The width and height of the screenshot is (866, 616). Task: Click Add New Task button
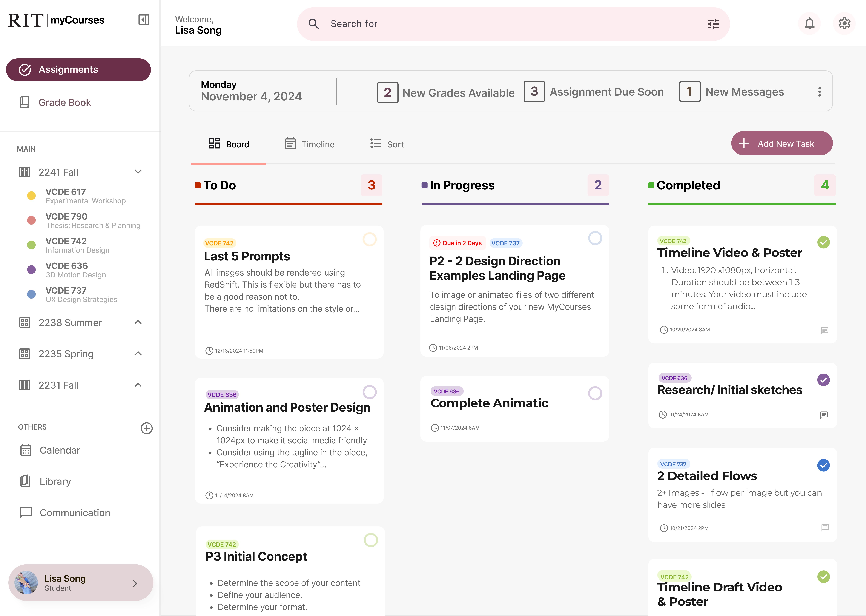pyautogui.click(x=782, y=143)
